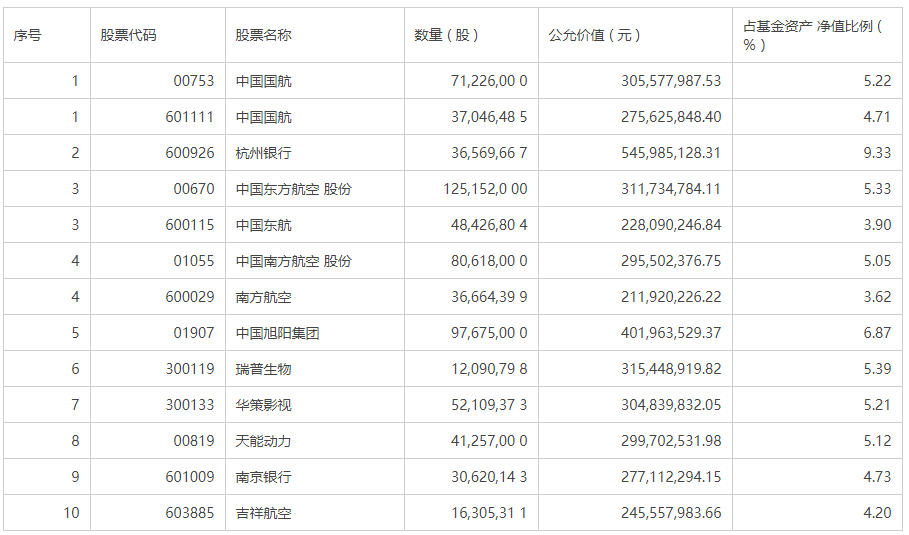This screenshot has height=535, width=909.
Task: Click the stock name 南京银行
Action: [263, 477]
